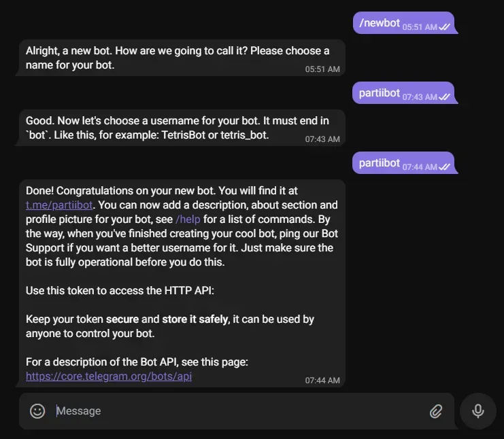Click the 07:43 AM timestamp on the username prompt

322,139
